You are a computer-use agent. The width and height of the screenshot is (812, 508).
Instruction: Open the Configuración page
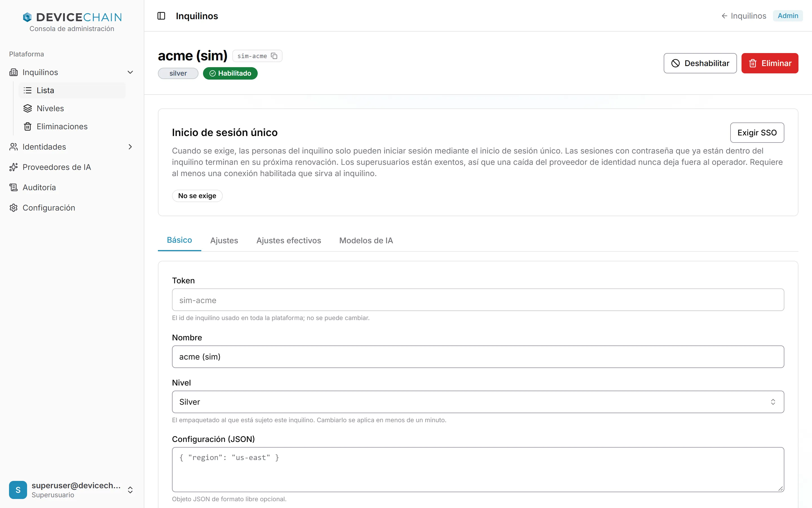[72, 208]
